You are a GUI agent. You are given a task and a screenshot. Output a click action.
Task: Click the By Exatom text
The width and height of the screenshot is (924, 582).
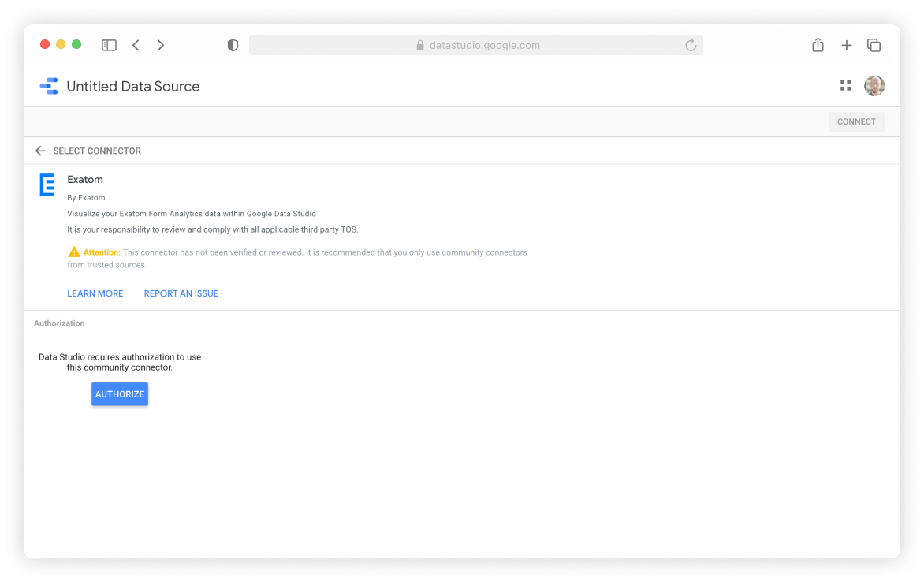(86, 198)
